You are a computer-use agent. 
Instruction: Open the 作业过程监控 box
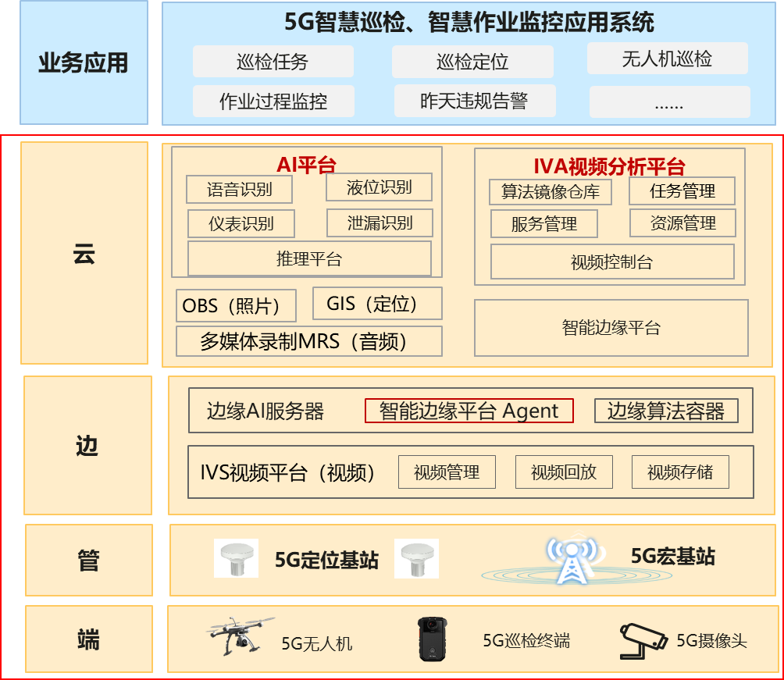[x=273, y=101]
